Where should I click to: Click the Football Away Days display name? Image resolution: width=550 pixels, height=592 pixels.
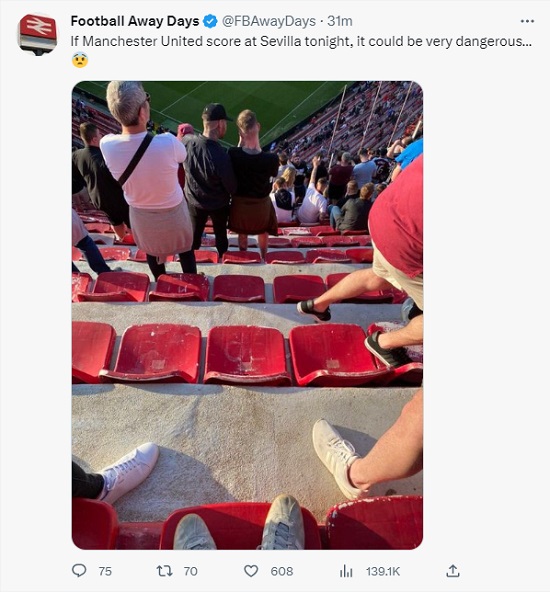pyautogui.click(x=135, y=21)
